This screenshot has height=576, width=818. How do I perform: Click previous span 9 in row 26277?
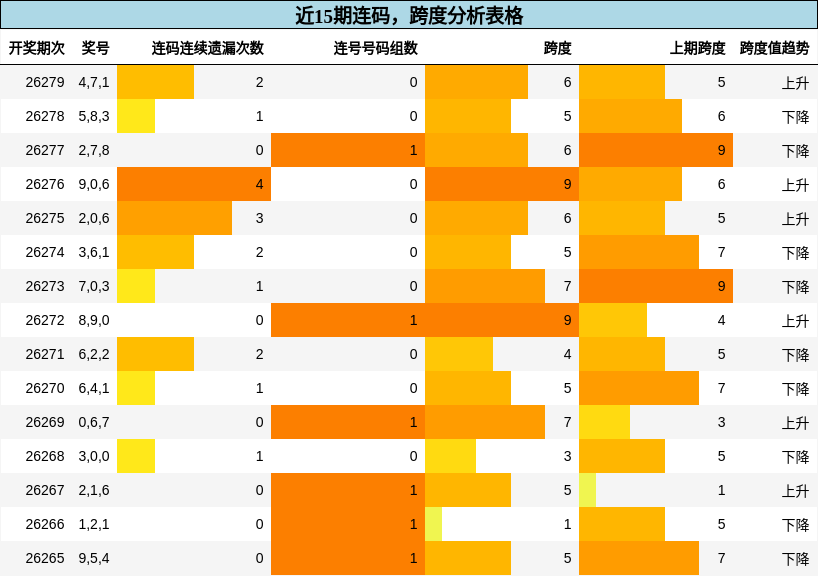point(721,150)
